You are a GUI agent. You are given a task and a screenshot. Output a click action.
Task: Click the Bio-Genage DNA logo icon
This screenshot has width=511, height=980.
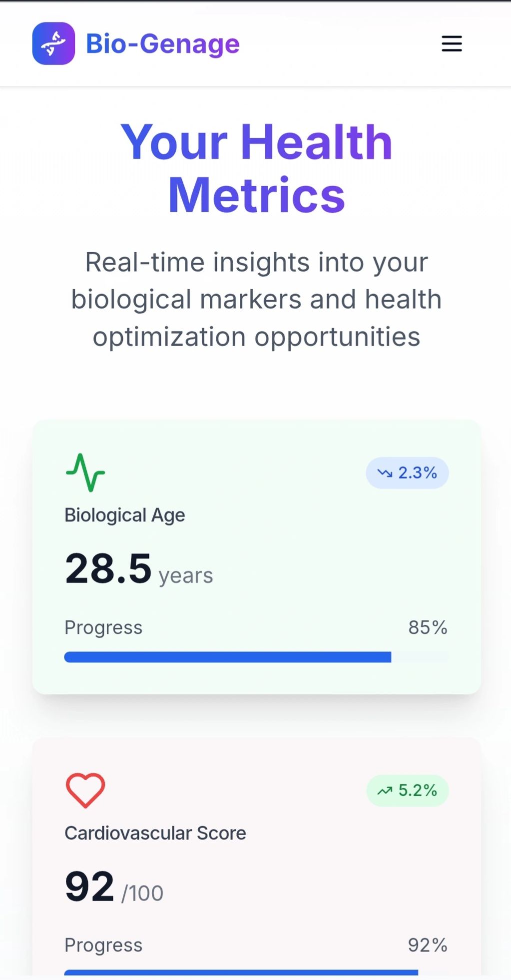[53, 43]
